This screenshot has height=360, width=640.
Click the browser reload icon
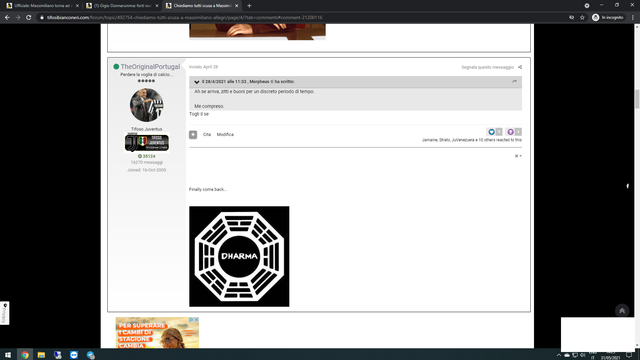coord(29,18)
